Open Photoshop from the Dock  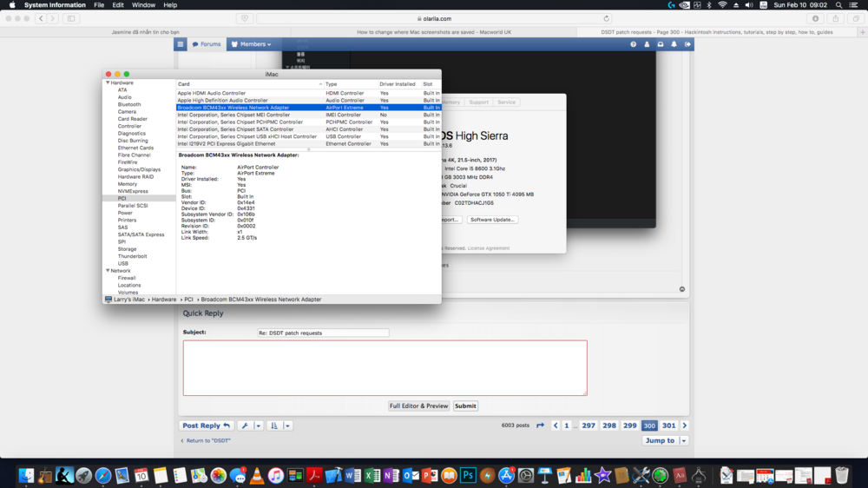pyautogui.click(x=467, y=475)
